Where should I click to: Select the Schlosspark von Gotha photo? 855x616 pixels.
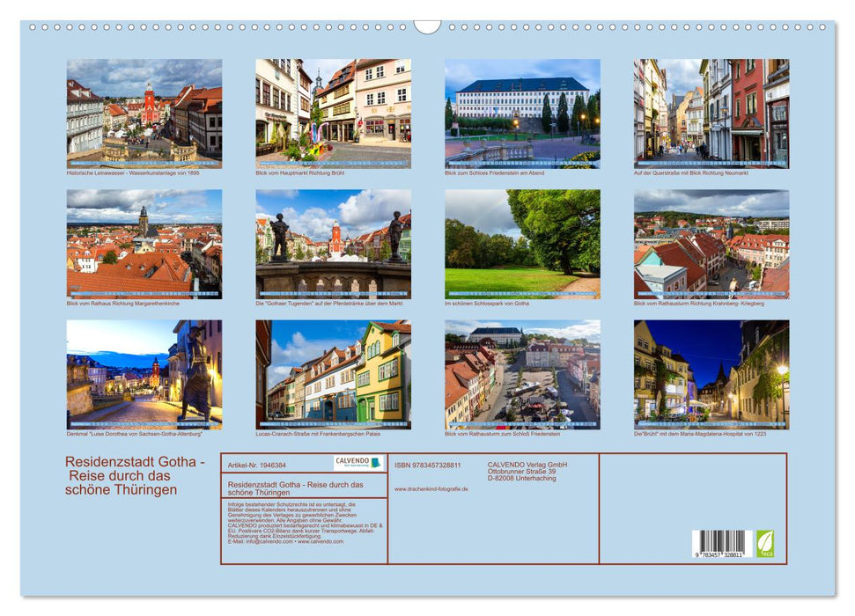coord(522,245)
